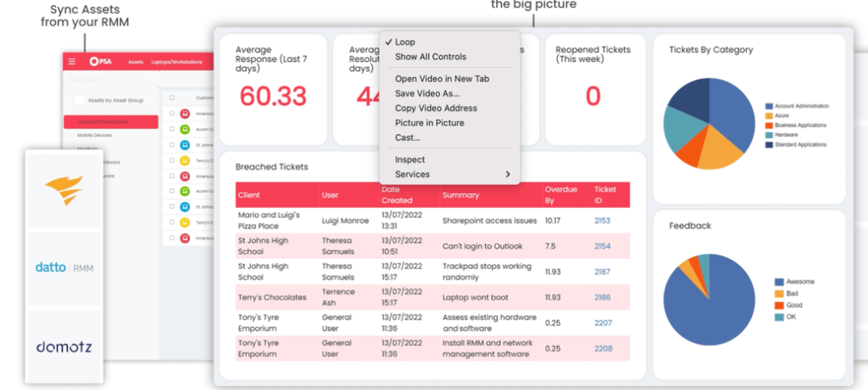The image size is (868, 390).
Task: Click the OK feedback legend swatch
Action: pyautogui.click(x=780, y=317)
